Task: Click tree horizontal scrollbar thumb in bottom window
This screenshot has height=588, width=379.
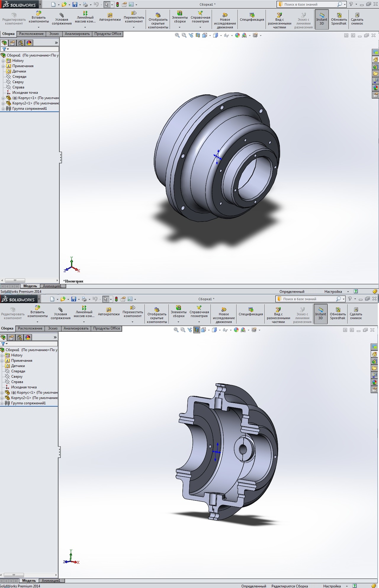Action: click(14, 576)
